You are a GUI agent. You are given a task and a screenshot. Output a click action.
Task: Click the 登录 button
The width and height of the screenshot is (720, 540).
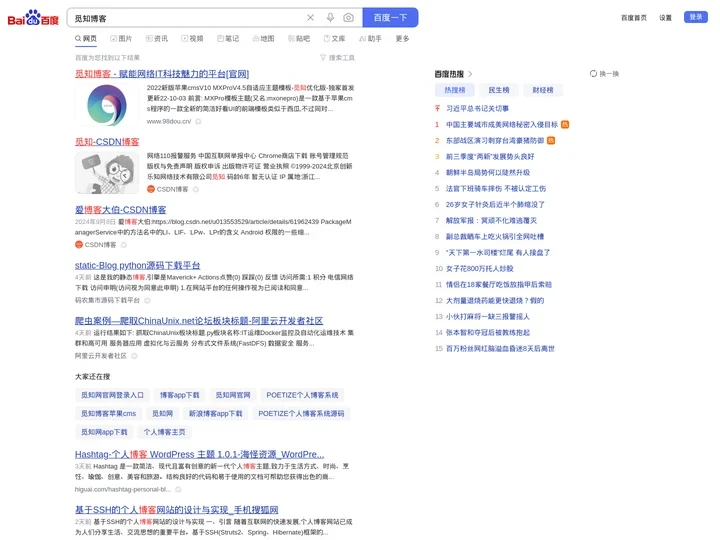(696, 17)
